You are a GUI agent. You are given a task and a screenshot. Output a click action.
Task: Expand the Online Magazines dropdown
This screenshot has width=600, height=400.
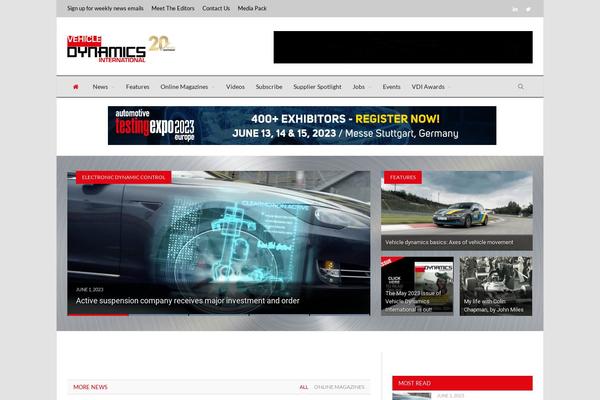184,87
